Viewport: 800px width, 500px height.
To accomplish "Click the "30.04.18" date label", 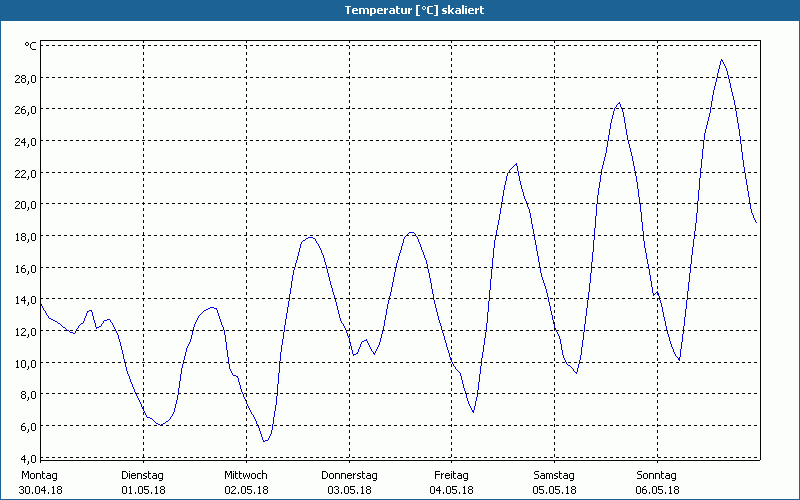I will (40, 490).
